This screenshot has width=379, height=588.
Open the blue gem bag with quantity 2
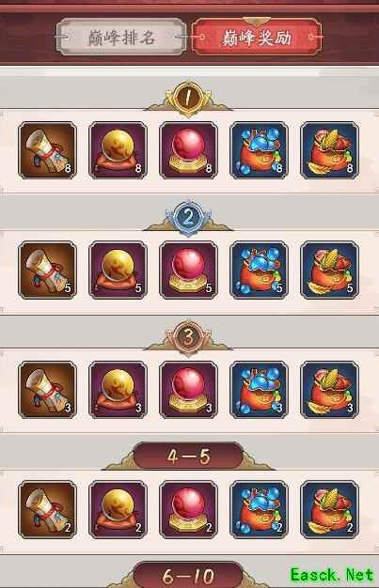pyautogui.click(x=260, y=510)
